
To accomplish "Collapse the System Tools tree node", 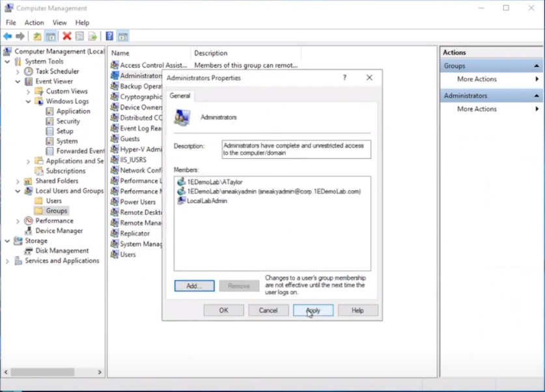I will tap(7, 61).
